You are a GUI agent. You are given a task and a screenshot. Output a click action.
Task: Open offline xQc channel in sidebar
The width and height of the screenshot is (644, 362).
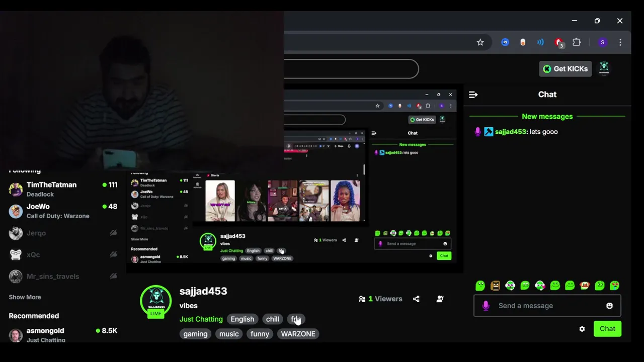coord(63,254)
